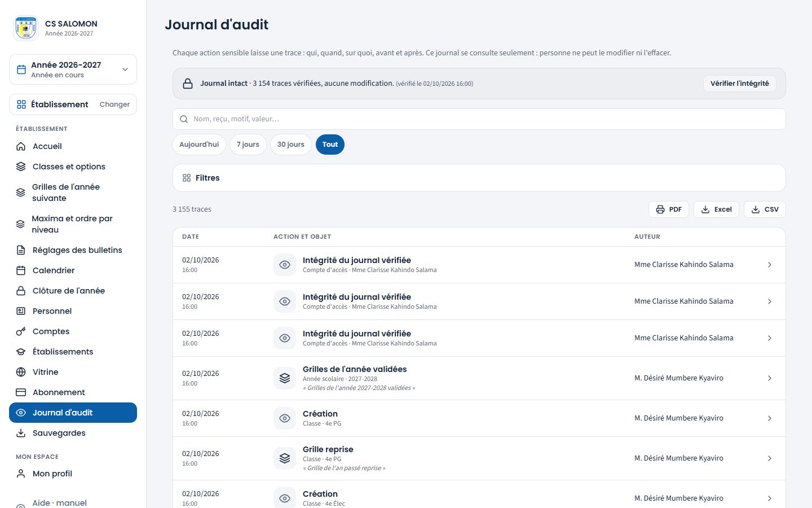Open Grilles de l'année validées row chevron
The height and width of the screenshot is (508, 812).
tap(770, 378)
